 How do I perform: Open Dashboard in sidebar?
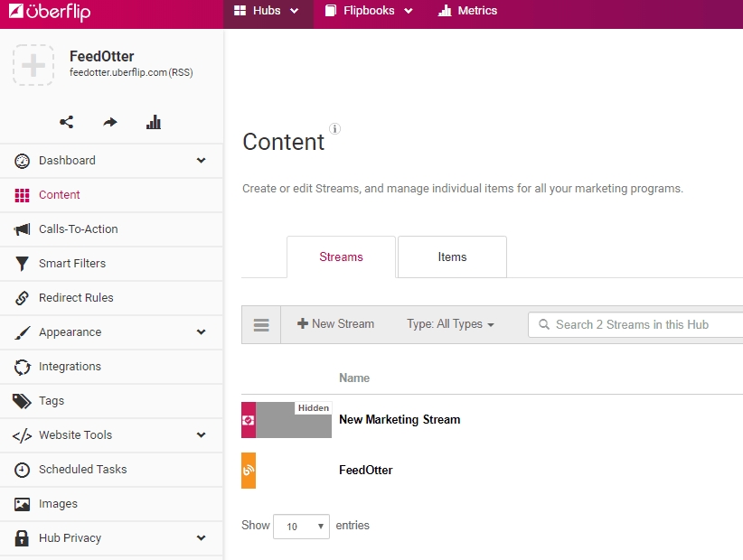click(67, 161)
